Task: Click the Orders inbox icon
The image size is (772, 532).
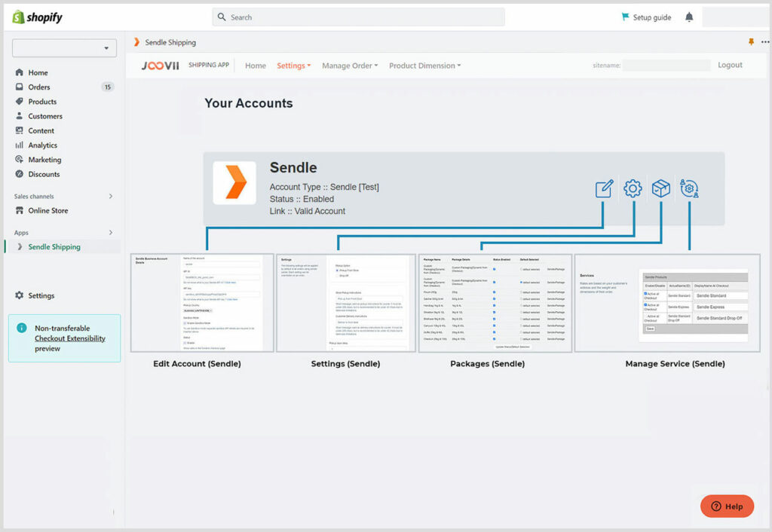Action: [19, 87]
